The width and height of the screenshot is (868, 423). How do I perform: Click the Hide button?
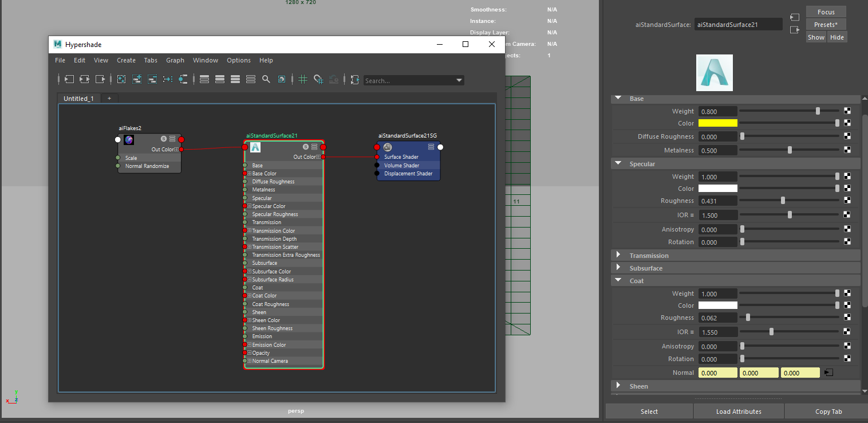click(837, 37)
